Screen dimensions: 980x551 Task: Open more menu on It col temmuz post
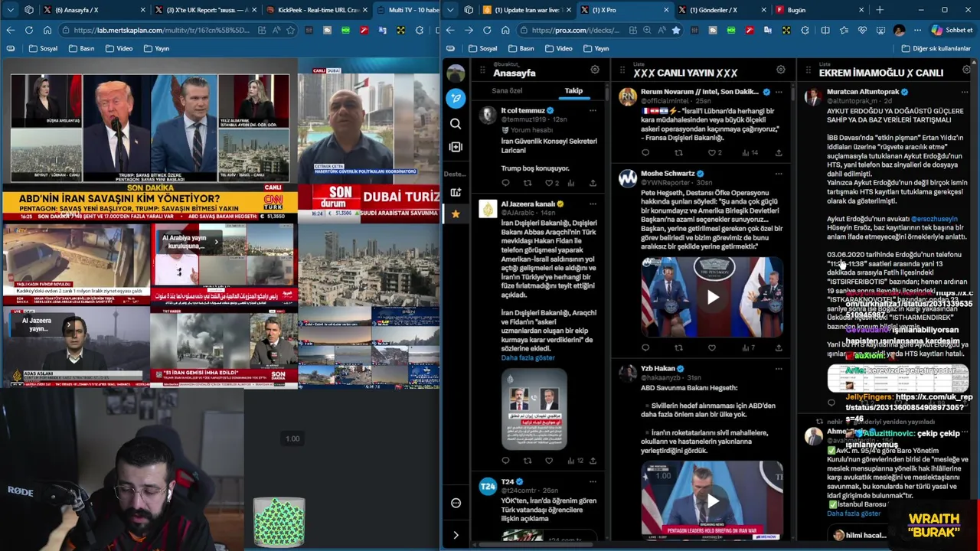coord(593,110)
